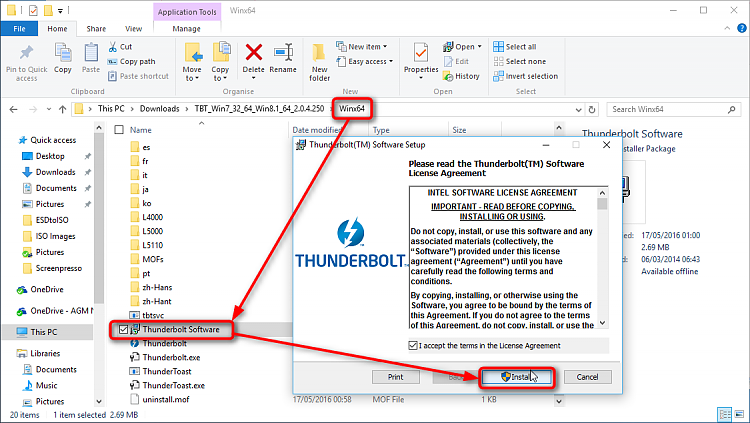Select Desktop in Quick access
The width and height of the screenshot is (750, 423).
tap(50, 156)
